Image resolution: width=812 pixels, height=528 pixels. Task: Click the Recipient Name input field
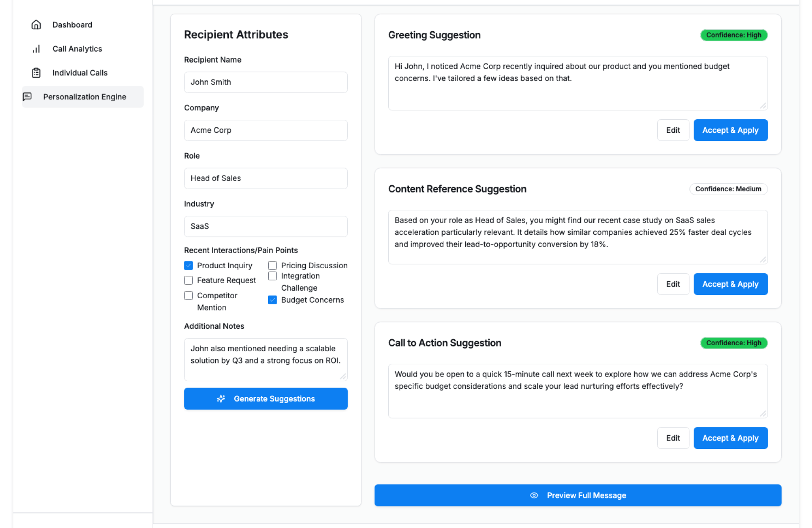(266, 82)
